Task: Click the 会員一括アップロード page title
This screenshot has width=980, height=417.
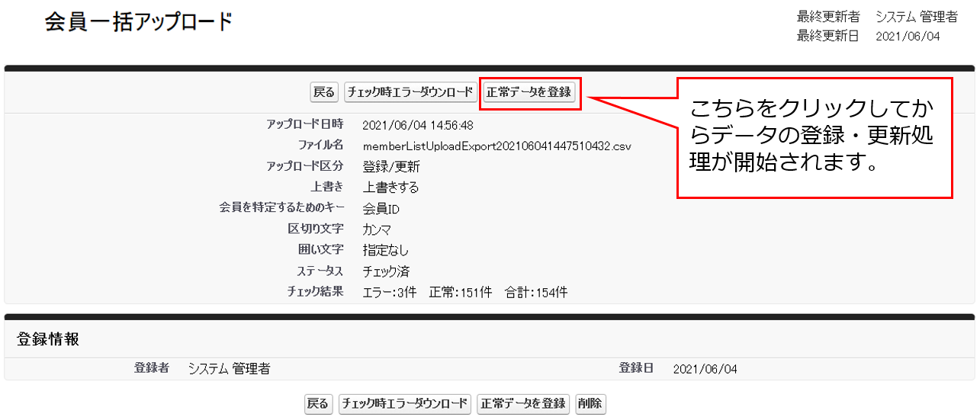Action: pos(138,22)
